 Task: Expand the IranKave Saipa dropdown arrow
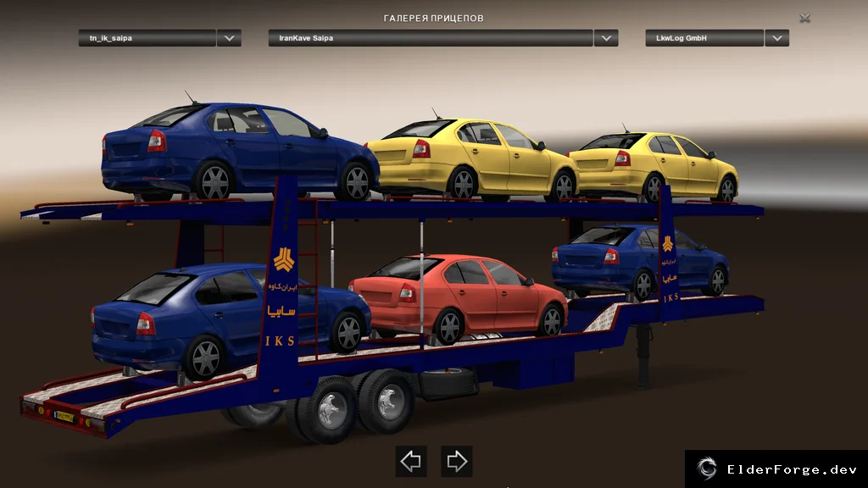click(606, 38)
